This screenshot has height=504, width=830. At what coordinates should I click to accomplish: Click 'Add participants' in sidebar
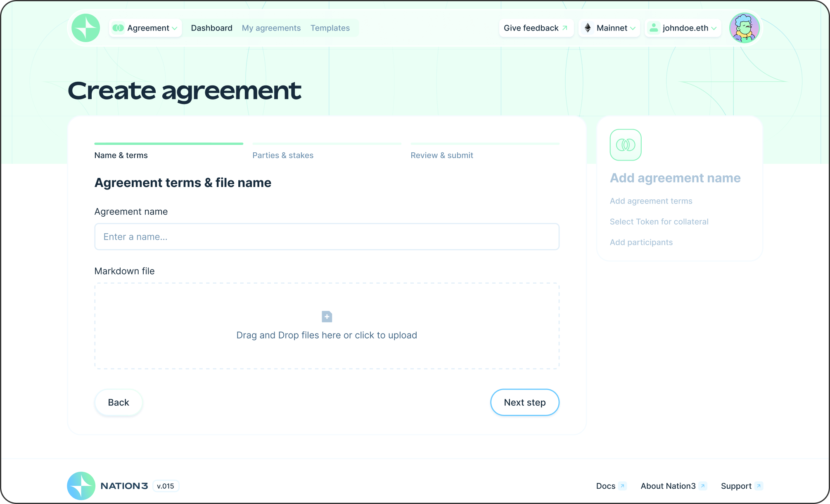(641, 242)
